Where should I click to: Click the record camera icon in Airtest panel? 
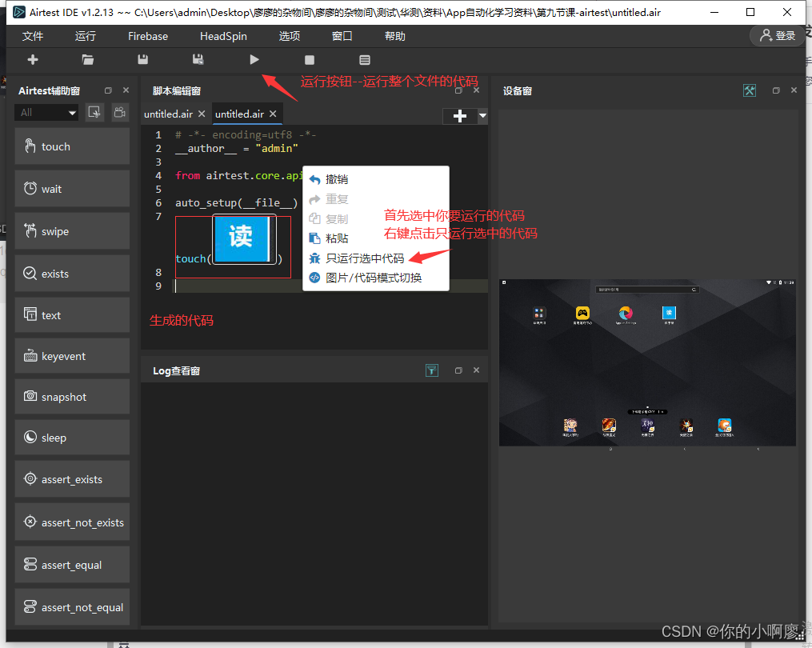click(x=120, y=113)
